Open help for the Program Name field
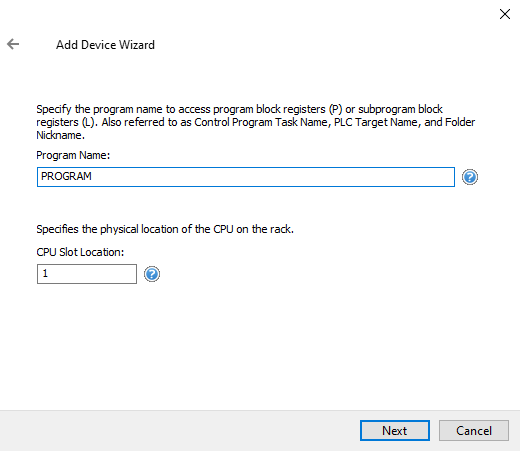 (470, 177)
